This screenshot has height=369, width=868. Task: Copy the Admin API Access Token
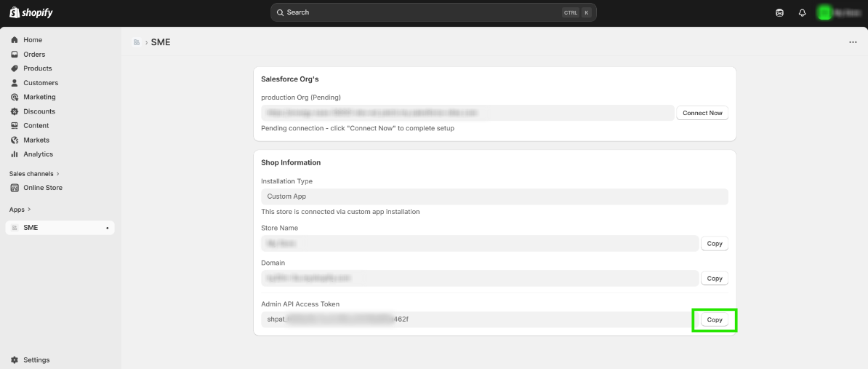[715, 320]
